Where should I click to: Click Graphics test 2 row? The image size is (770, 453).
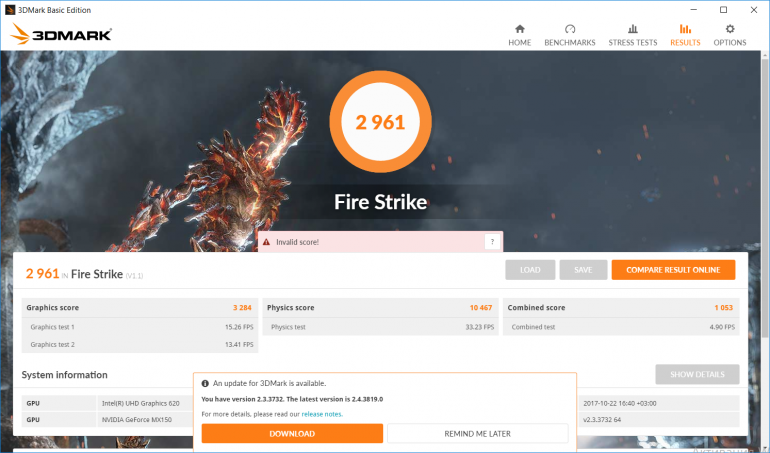point(140,344)
